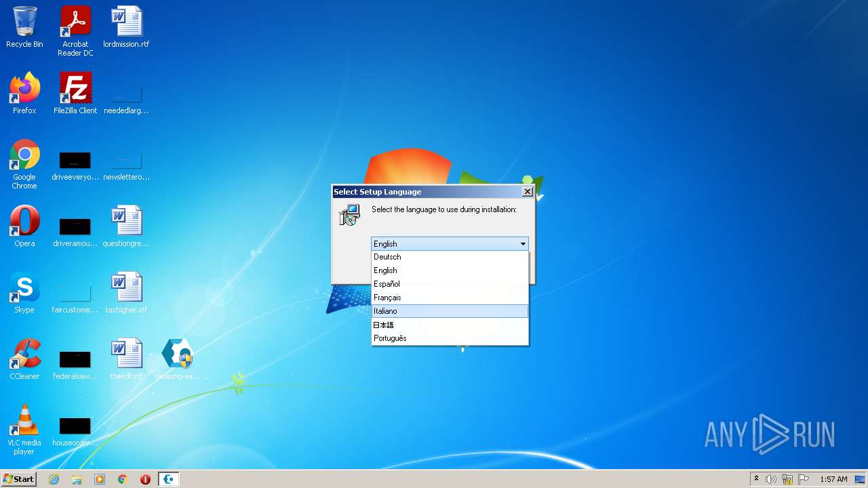The image size is (868, 488).
Task: Open the network status tray icon
Action: point(787,479)
